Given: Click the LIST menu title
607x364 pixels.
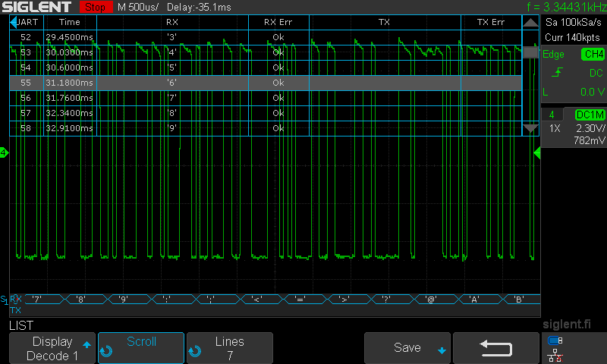Looking at the screenshot, I should coord(21,326).
